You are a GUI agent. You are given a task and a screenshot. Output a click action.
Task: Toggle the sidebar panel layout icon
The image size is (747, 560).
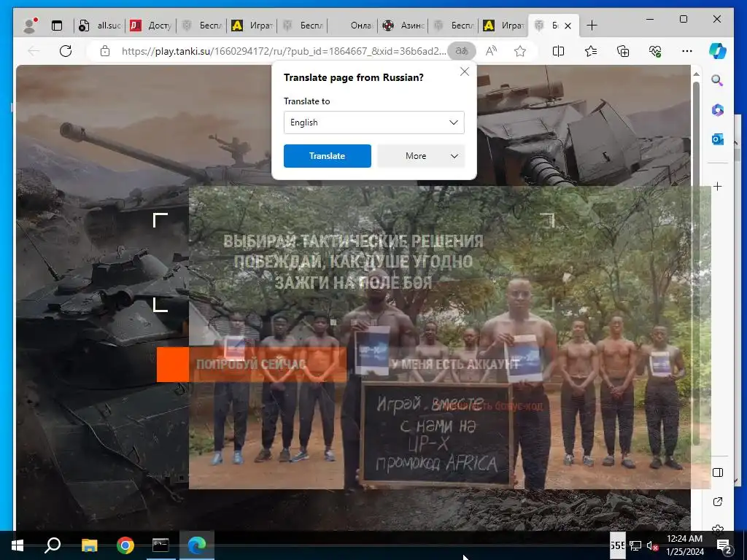(x=718, y=472)
